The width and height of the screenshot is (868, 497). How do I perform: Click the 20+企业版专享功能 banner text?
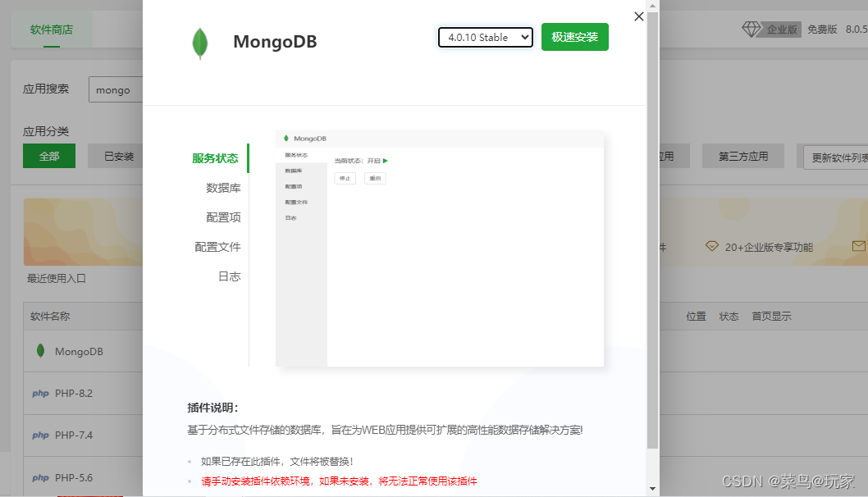coord(769,248)
